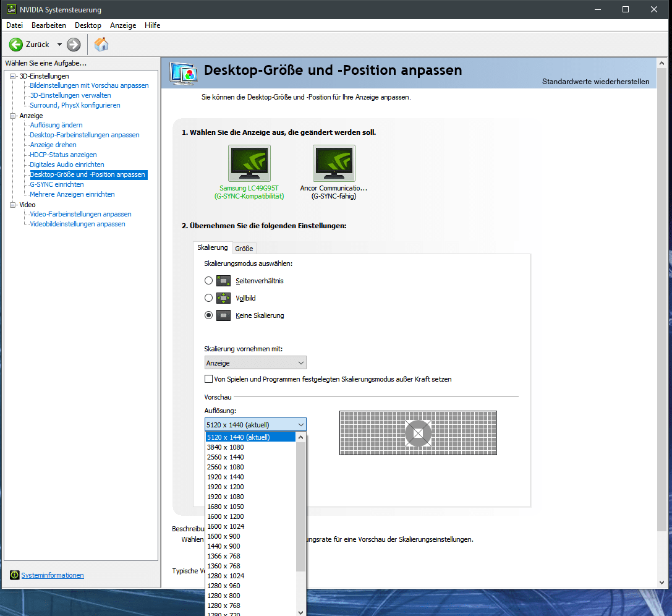Choose 1920 x 1200 from resolution list
672x616 pixels.
(x=251, y=487)
